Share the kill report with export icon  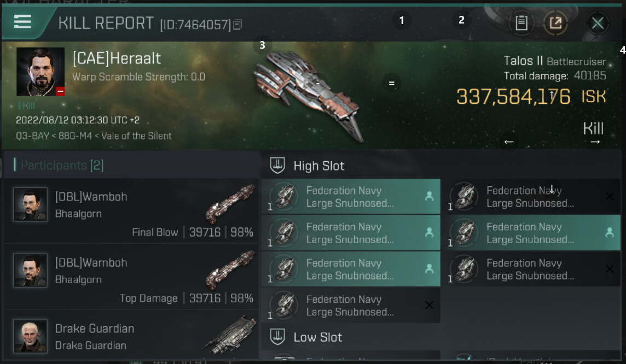click(x=555, y=23)
